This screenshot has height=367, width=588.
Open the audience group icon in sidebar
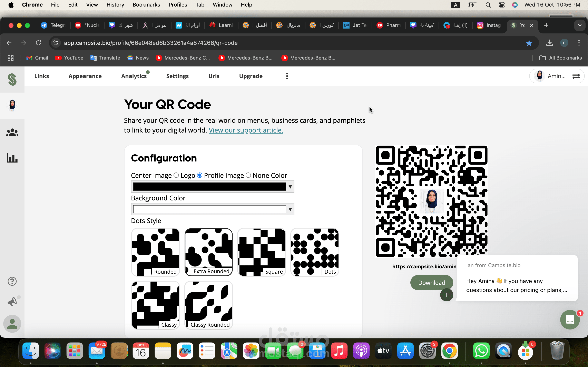click(12, 132)
